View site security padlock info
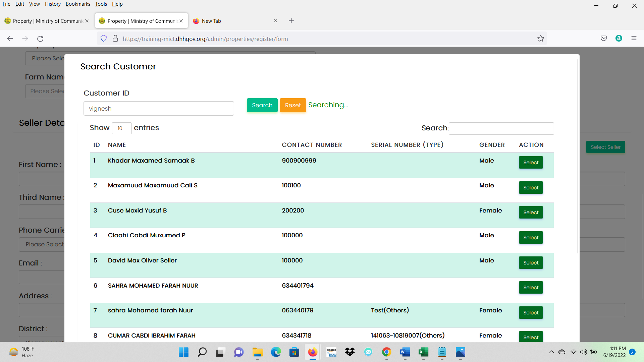This screenshot has width=644, height=362. click(x=115, y=39)
